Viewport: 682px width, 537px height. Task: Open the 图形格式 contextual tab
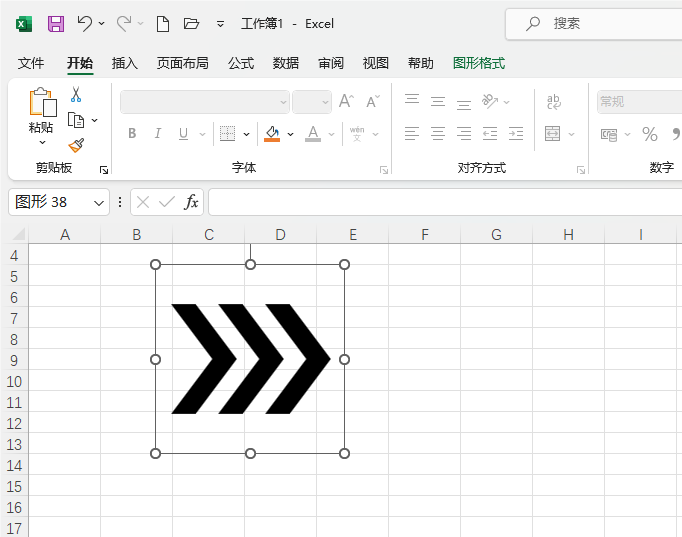pos(479,63)
